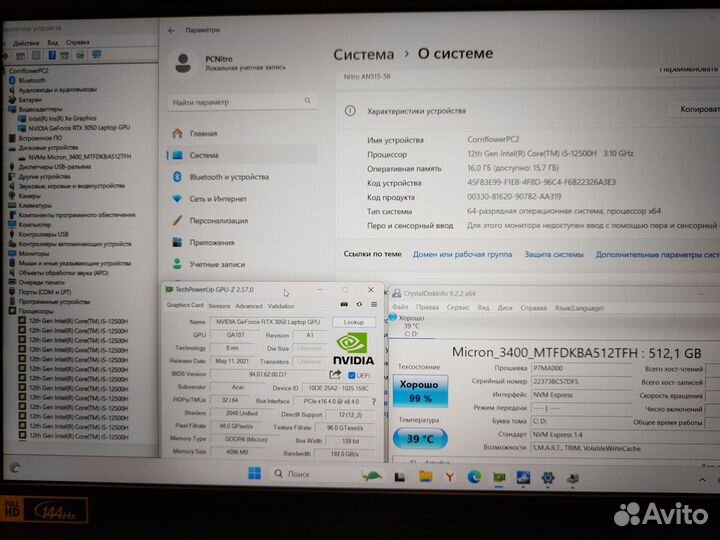Switch to the Sensors tab in GPU-Z
The height and width of the screenshot is (540, 720).
219,306
